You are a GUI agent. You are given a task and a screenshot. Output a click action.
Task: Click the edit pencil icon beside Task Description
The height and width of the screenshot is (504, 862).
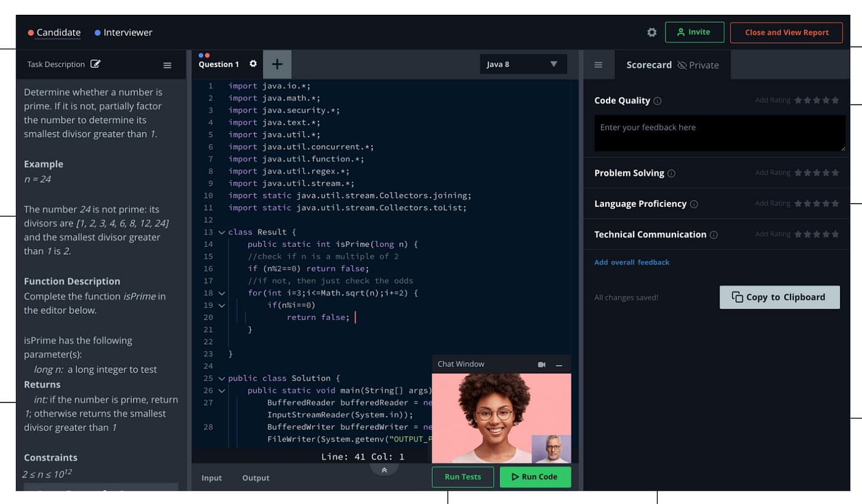[97, 63]
